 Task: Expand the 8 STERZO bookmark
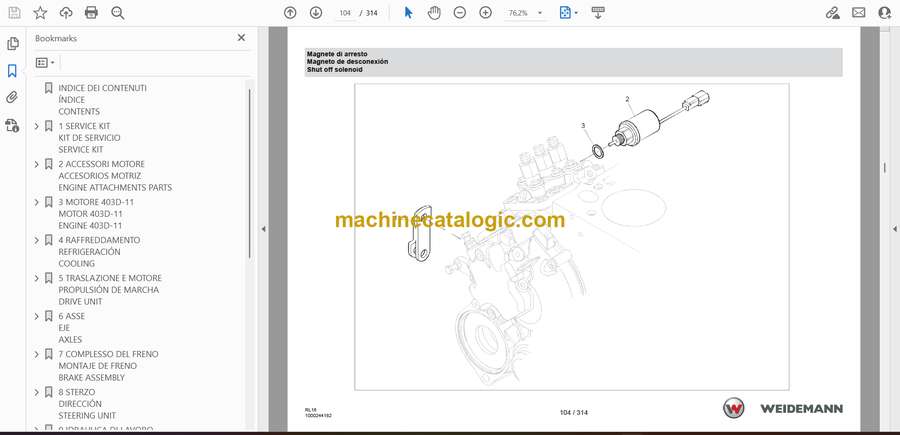click(37, 392)
